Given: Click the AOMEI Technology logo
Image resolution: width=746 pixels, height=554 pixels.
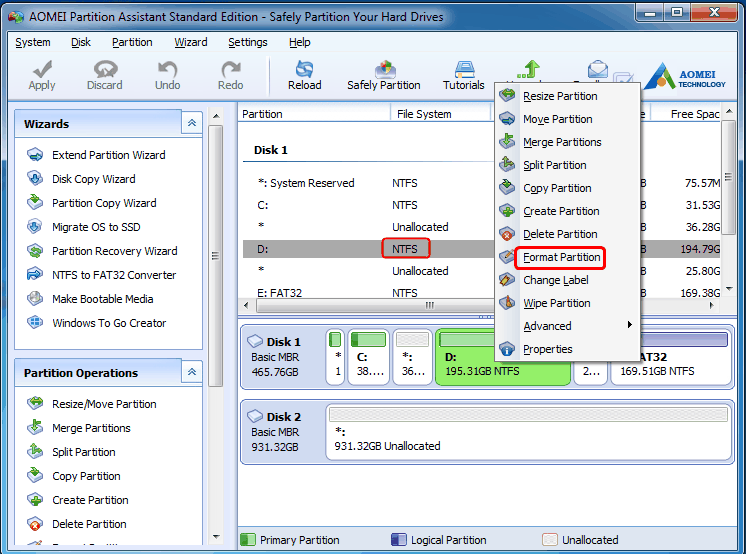Looking at the screenshot, I should coord(686,76).
